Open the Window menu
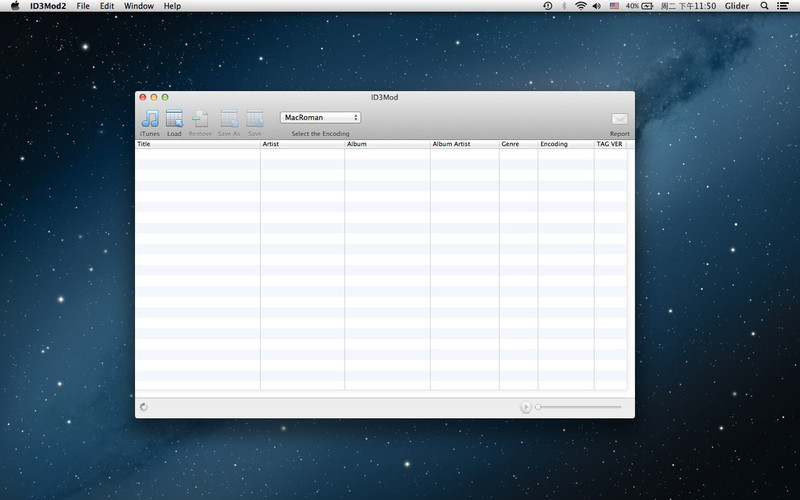The width and height of the screenshot is (800, 500). pos(139,6)
